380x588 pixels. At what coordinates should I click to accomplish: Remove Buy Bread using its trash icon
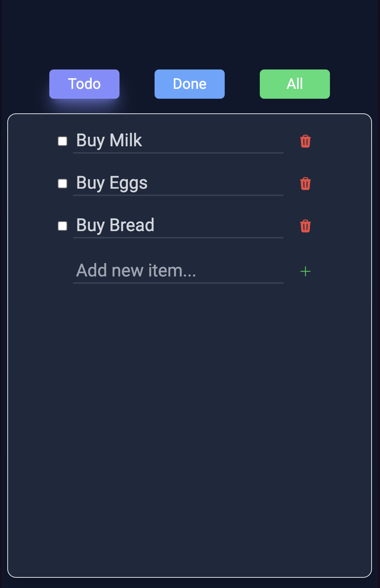coord(305,226)
